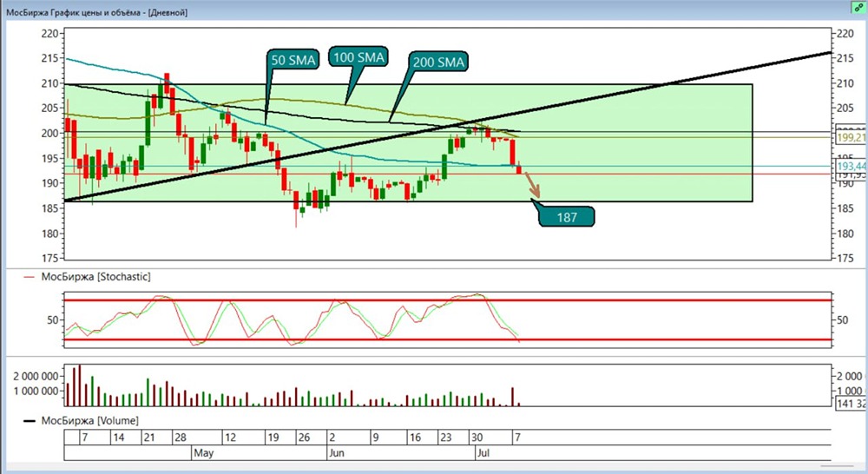Click the 50 level on right Stochastic axis

(843, 320)
